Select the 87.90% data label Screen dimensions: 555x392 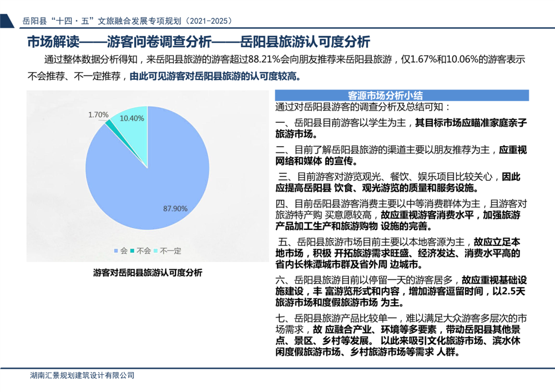[x=175, y=209]
